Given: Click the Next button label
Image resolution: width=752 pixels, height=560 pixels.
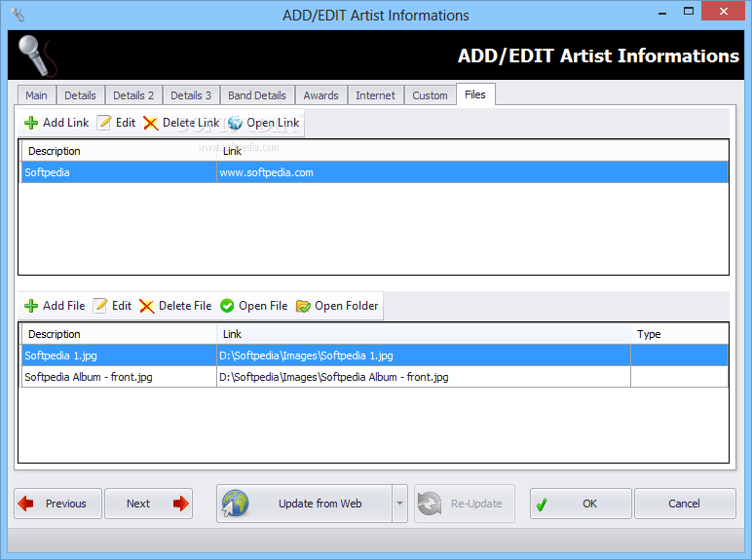Looking at the screenshot, I should (x=138, y=504).
